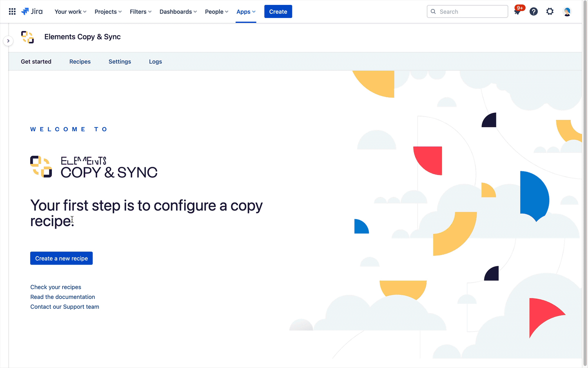The image size is (588, 368).
Task: Open the Projects dropdown
Action: tap(108, 11)
